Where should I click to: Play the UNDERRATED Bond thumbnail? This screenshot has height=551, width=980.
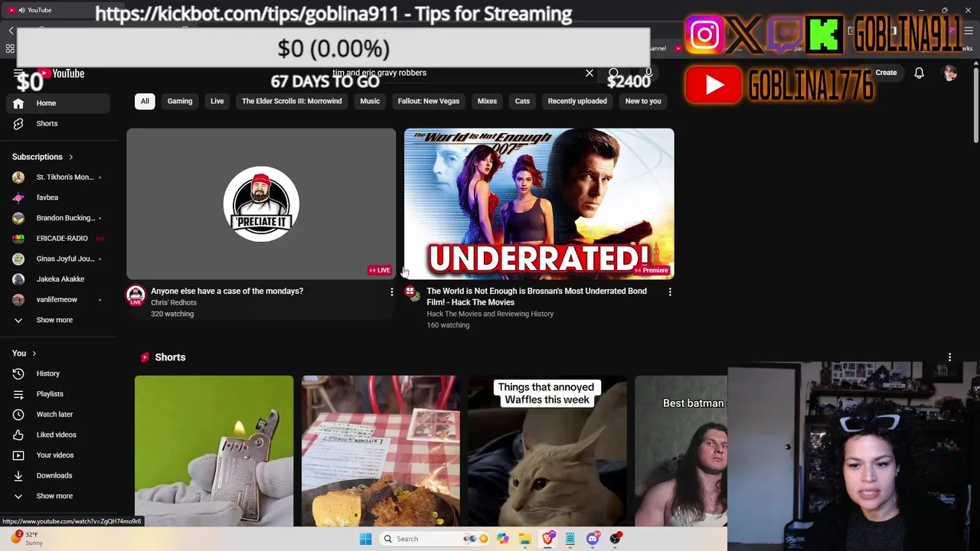[x=539, y=204]
